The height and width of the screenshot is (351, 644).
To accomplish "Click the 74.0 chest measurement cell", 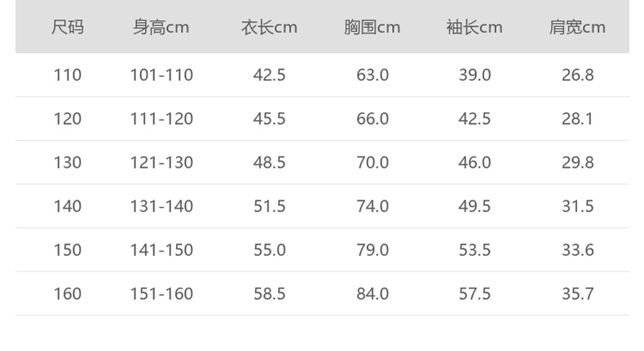I will point(372,207).
